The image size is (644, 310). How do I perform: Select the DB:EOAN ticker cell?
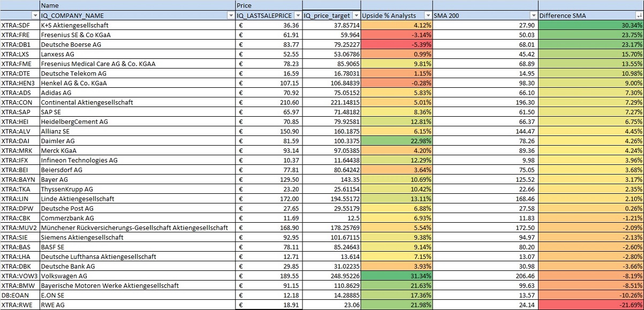click(x=20, y=295)
